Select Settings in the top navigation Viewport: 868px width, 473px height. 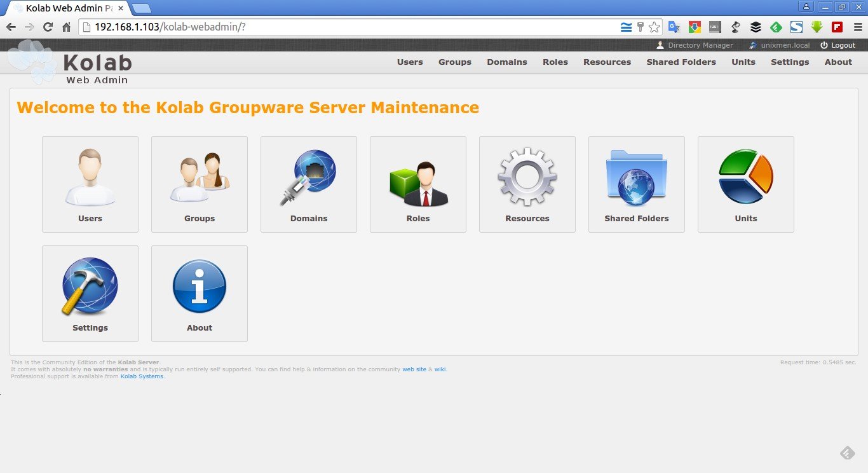[x=790, y=62]
